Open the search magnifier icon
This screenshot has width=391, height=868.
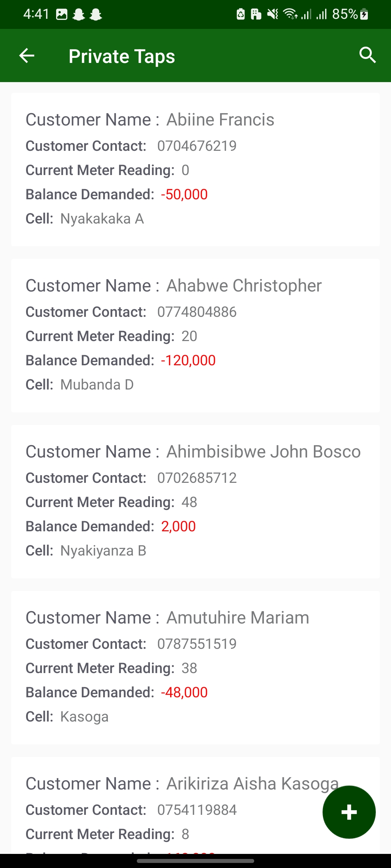click(x=367, y=55)
